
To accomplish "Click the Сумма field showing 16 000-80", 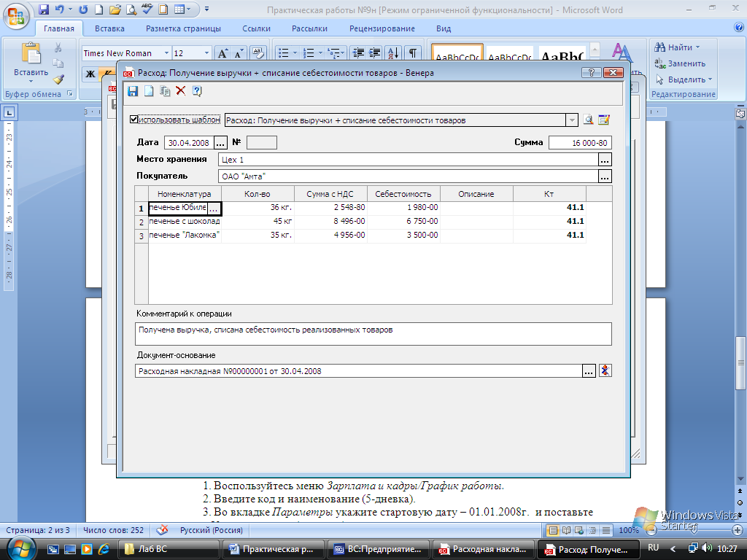I will 580,143.
